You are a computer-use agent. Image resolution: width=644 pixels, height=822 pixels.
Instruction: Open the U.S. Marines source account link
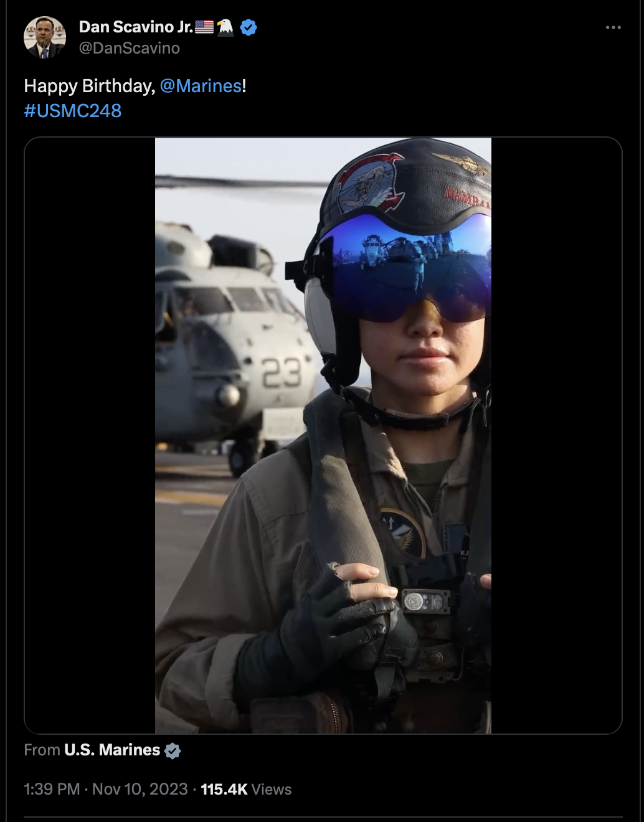pos(112,750)
